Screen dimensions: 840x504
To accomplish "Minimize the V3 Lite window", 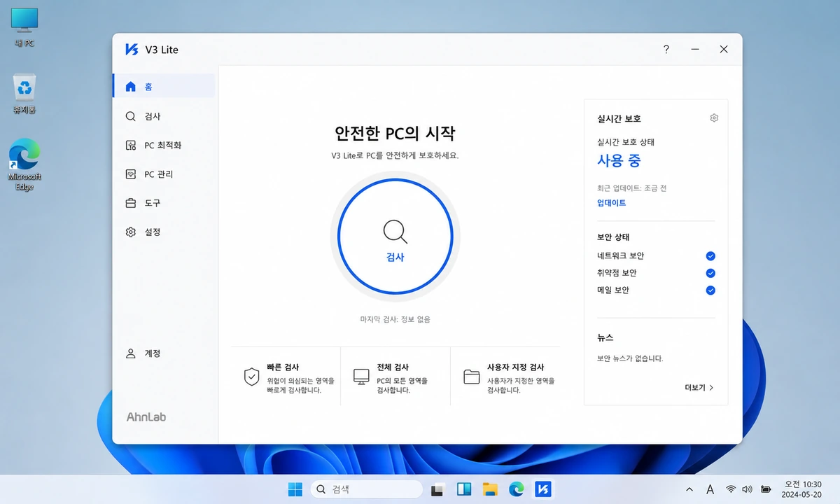I will (x=695, y=49).
